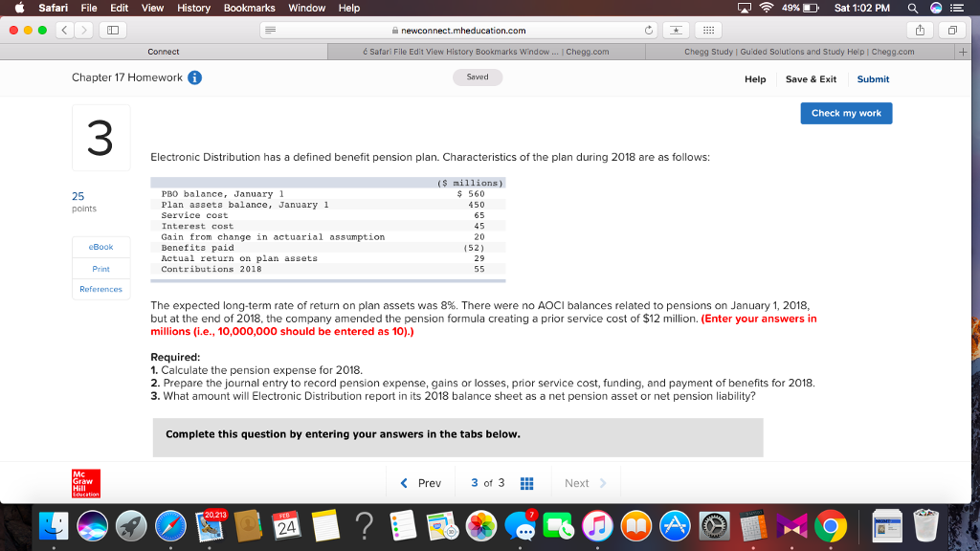Open the Music app from the Dock
Screen dimensions: 980x551
595,526
